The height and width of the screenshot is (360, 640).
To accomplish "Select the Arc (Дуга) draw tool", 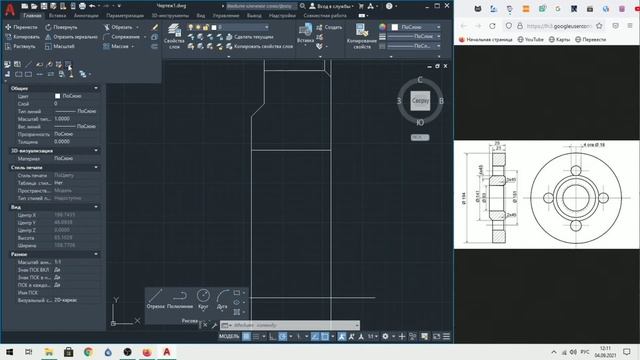I will point(222,299).
